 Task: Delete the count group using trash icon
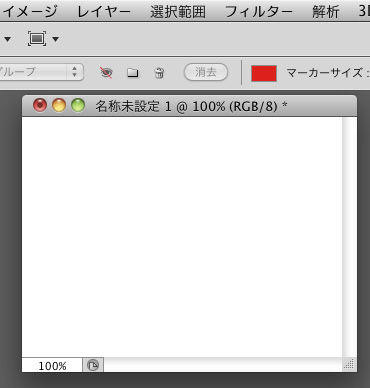pos(159,73)
